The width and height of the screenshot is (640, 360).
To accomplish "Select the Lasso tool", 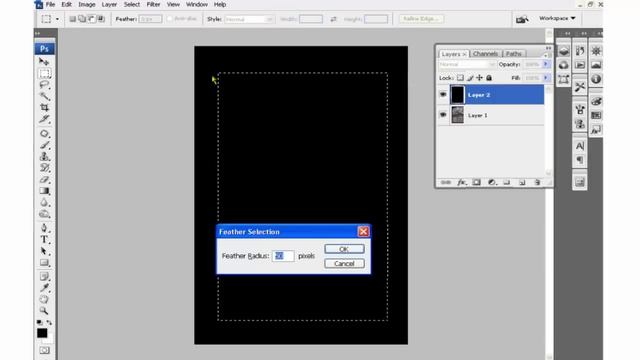I will coord(44,85).
